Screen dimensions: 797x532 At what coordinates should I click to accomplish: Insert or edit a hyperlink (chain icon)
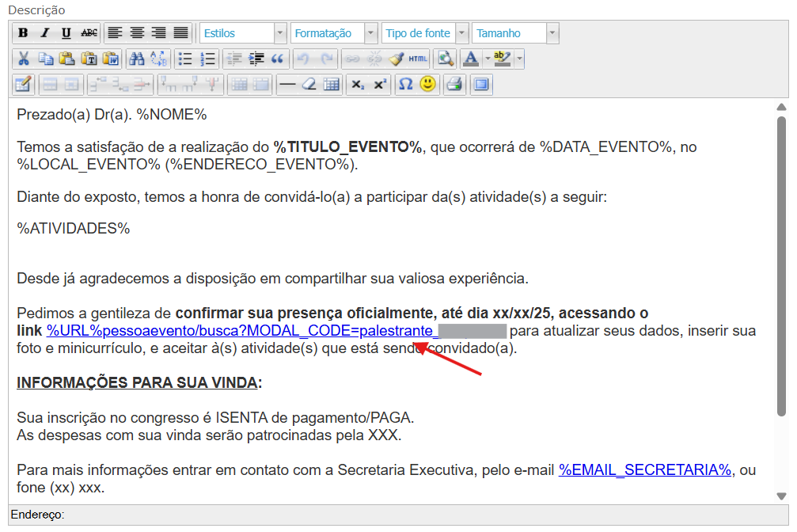[x=352, y=59]
